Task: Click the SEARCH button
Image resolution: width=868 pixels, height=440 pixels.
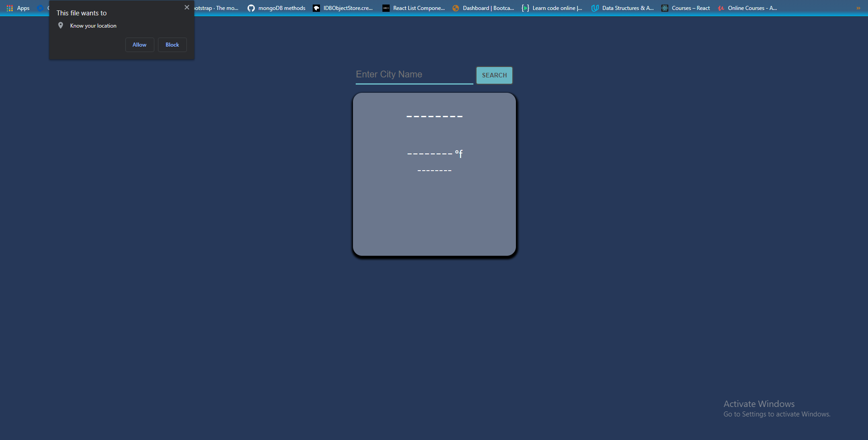Action: 494,75
